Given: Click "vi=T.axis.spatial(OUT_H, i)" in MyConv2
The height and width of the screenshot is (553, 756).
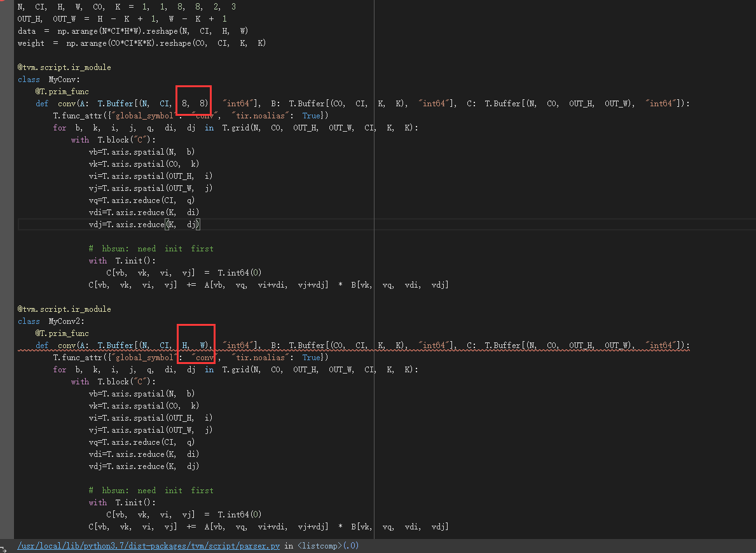Looking at the screenshot, I should click(151, 417).
